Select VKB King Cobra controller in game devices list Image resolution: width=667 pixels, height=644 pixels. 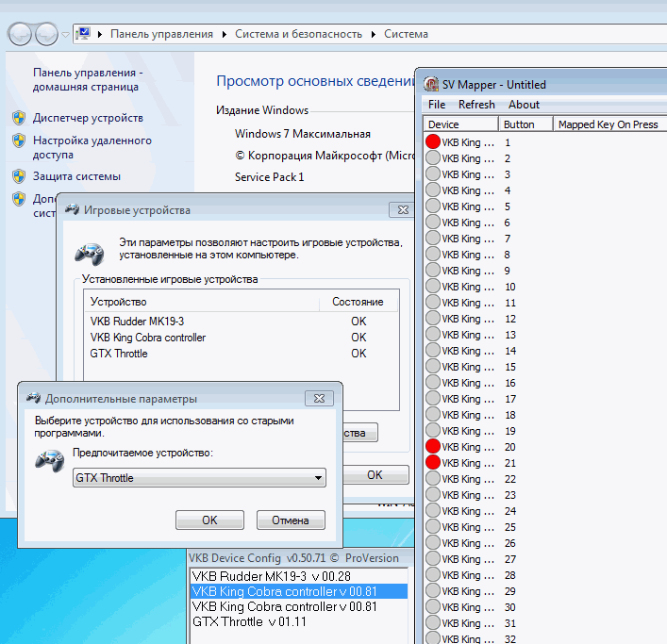point(242,338)
